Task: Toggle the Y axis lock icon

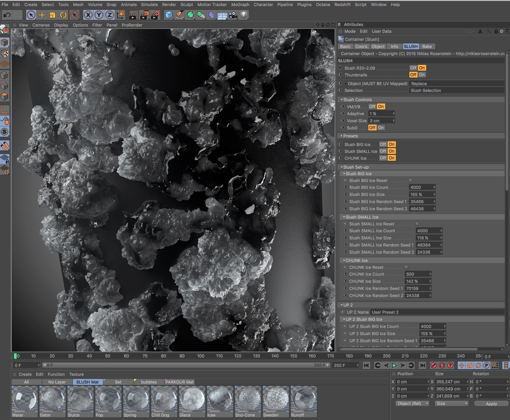Action: (99, 15)
